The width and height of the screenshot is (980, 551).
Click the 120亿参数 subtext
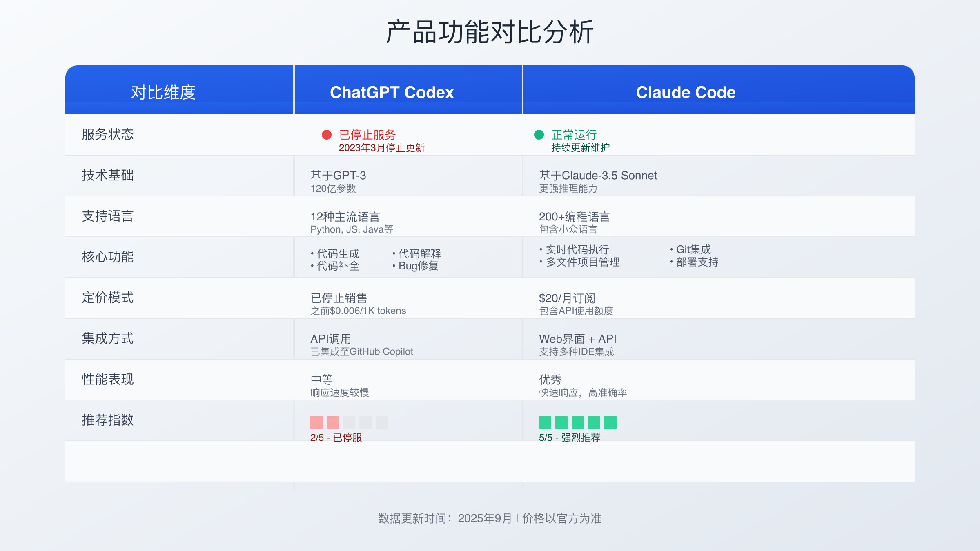(333, 189)
